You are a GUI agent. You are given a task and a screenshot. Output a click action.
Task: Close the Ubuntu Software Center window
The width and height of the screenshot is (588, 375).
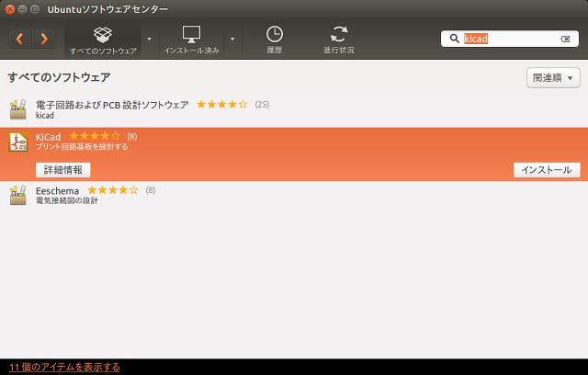pyautogui.click(x=10, y=9)
